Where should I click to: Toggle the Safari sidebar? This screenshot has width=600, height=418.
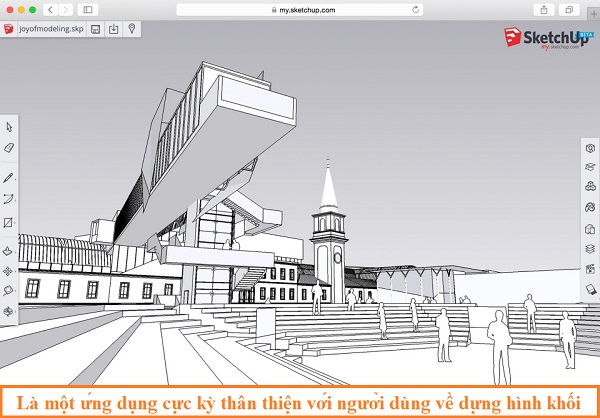click(88, 9)
